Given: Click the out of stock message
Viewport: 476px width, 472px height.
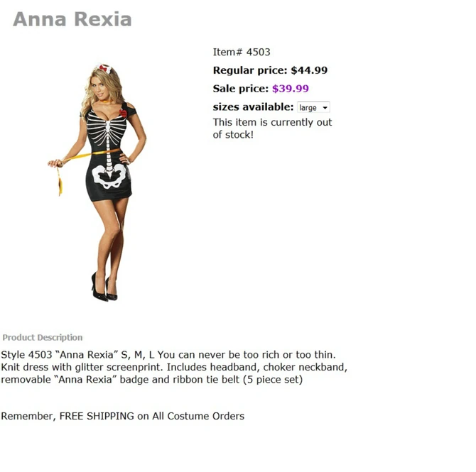Looking at the screenshot, I should pyautogui.click(x=272, y=128).
